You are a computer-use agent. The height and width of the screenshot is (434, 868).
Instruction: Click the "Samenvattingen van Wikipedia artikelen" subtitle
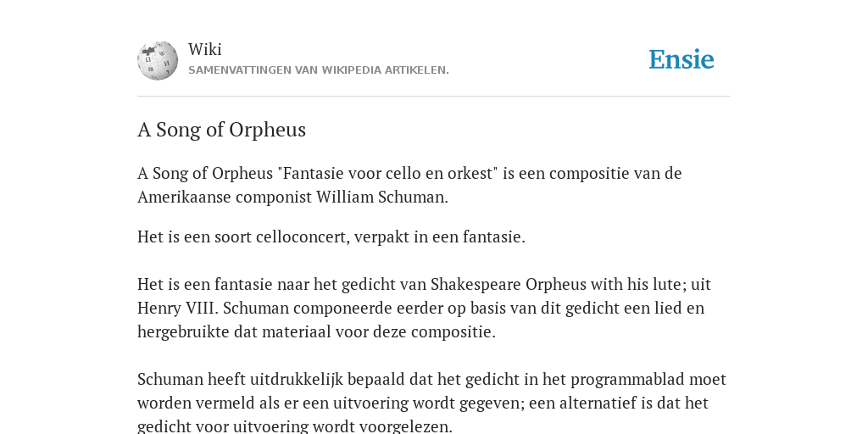pos(319,70)
